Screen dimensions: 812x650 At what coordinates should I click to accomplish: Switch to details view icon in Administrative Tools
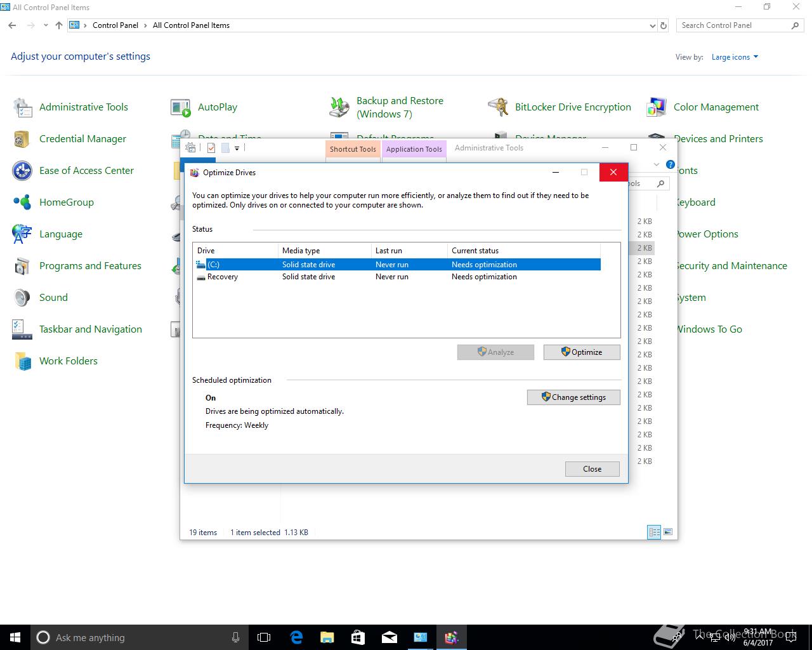point(654,532)
